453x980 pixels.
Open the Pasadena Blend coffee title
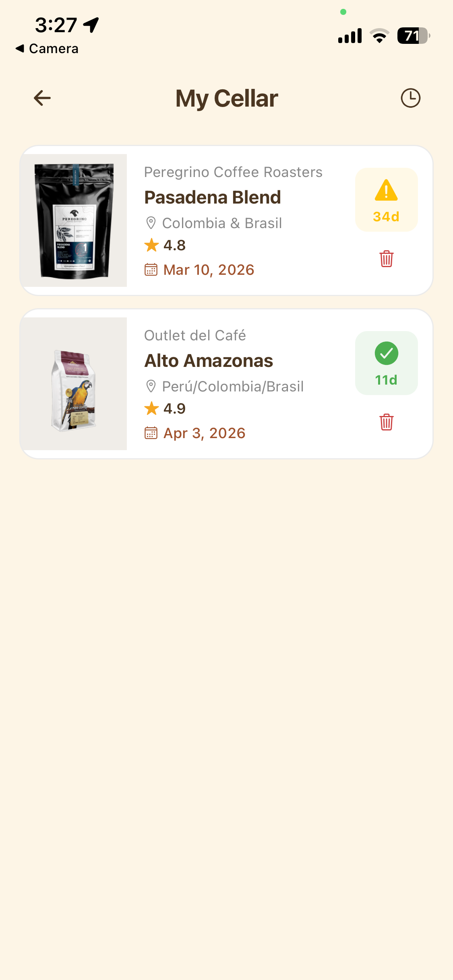(x=213, y=198)
